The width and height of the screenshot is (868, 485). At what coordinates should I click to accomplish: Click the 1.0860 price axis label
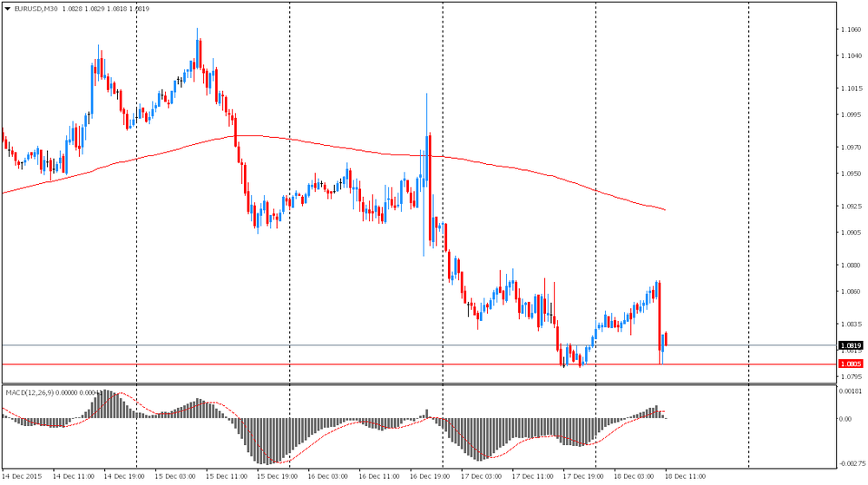(x=851, y=292)
